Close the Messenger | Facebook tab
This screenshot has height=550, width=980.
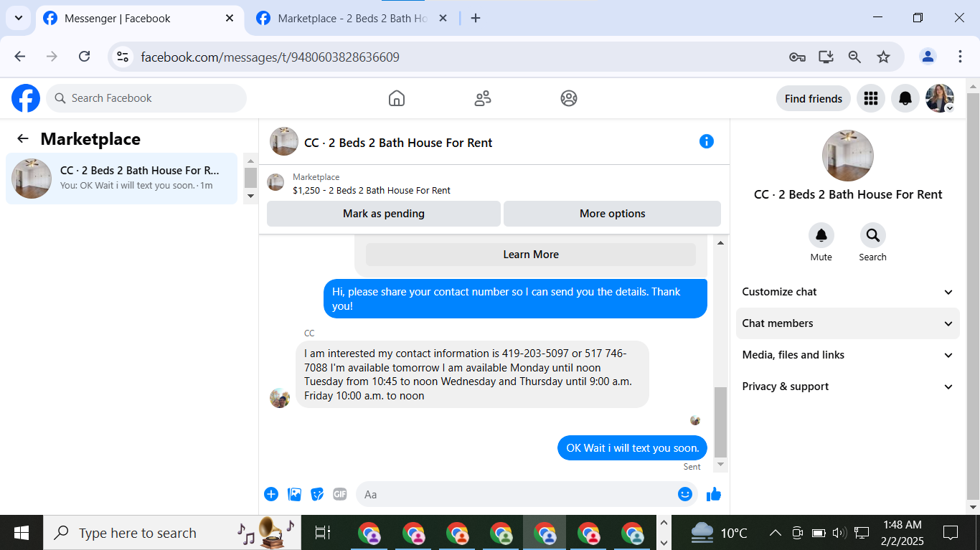click(x=230, y=19)
